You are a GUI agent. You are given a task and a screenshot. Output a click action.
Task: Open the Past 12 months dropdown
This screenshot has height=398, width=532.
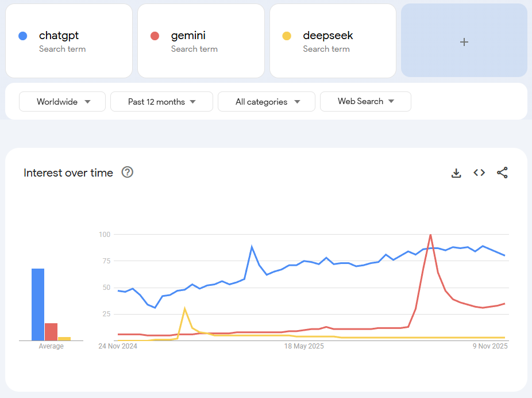click(x=161, y=102)
